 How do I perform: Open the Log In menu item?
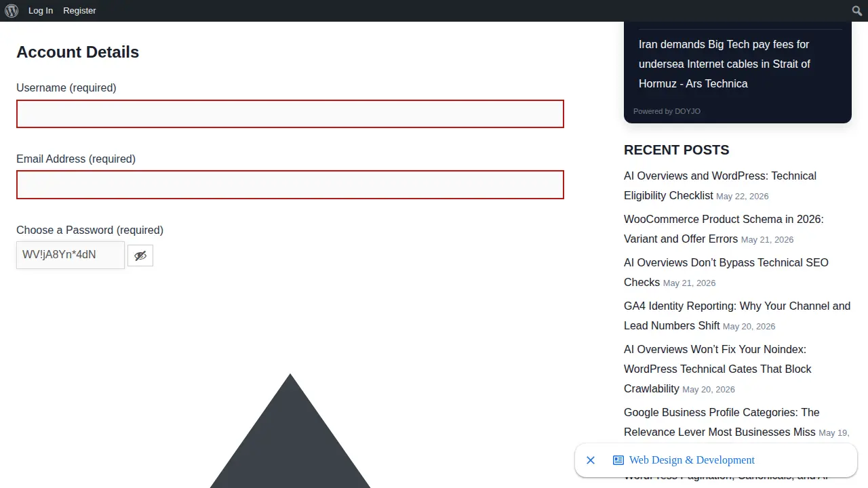(41, 11)
